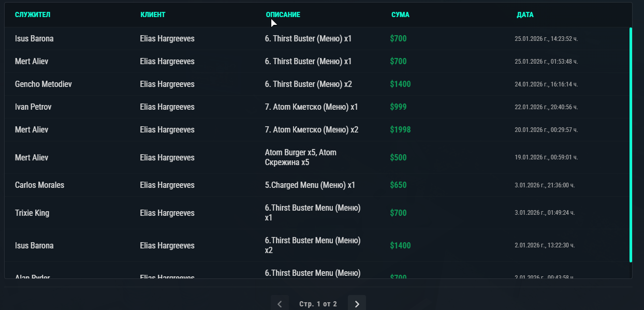Screen dimensions: 644x310
Task: Select the Ivan Petrov row
Action: [x=317, y=107]
